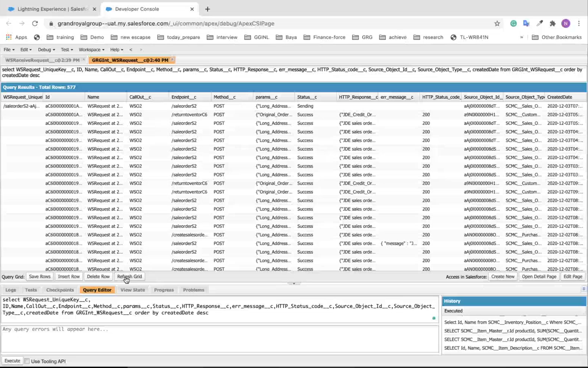This screenshot has width=588, height=368.
Task: Open the extensions puzzle piece icon
Action: click(x=552, y=23)
